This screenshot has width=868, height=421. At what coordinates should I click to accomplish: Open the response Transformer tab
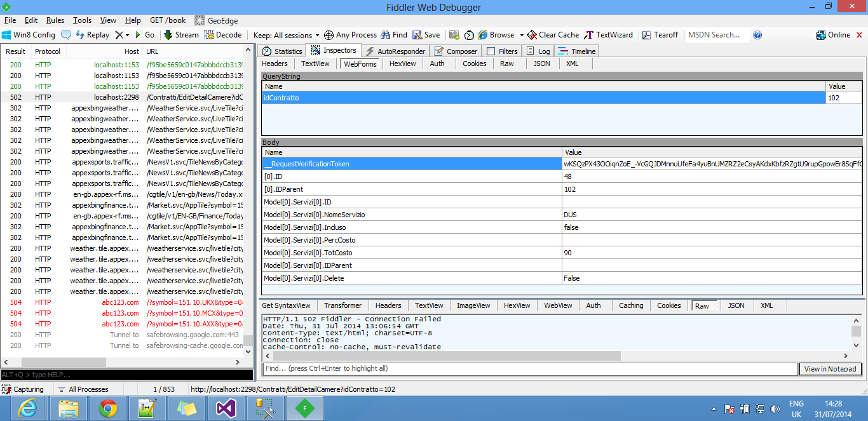[x=342, y=305]
